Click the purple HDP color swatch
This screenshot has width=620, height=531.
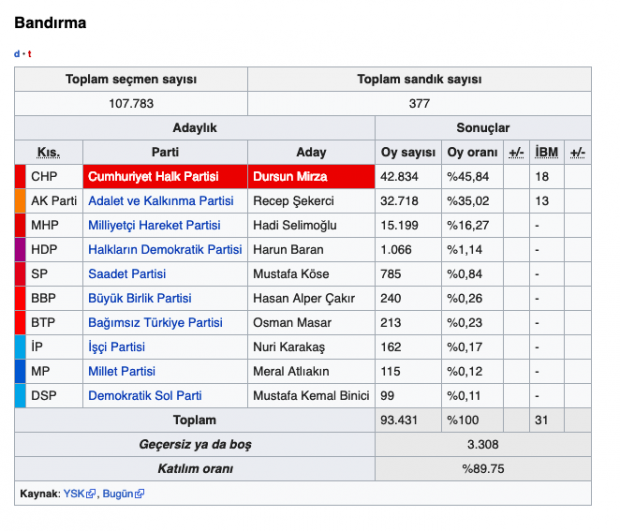pos(20,249)
